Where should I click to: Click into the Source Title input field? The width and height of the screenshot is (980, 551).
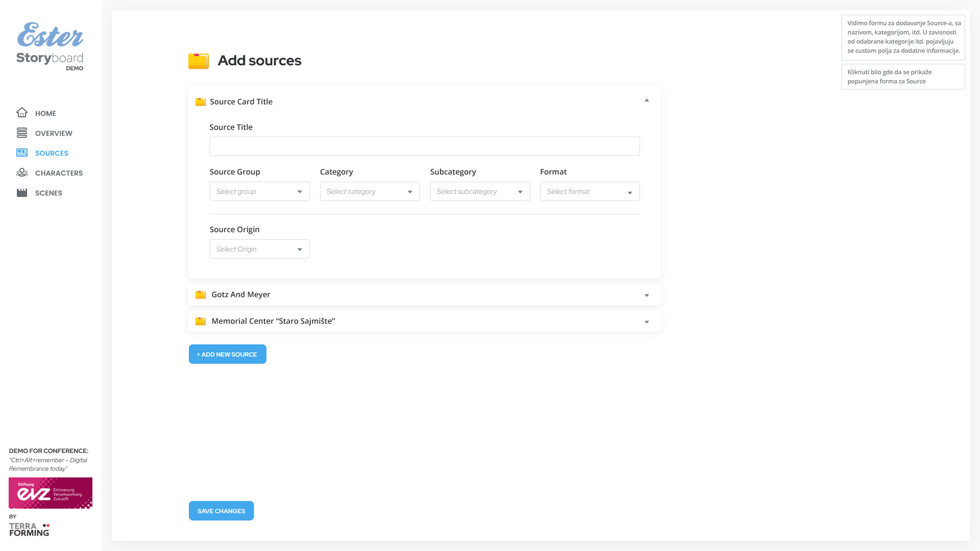tap(424, 146)
